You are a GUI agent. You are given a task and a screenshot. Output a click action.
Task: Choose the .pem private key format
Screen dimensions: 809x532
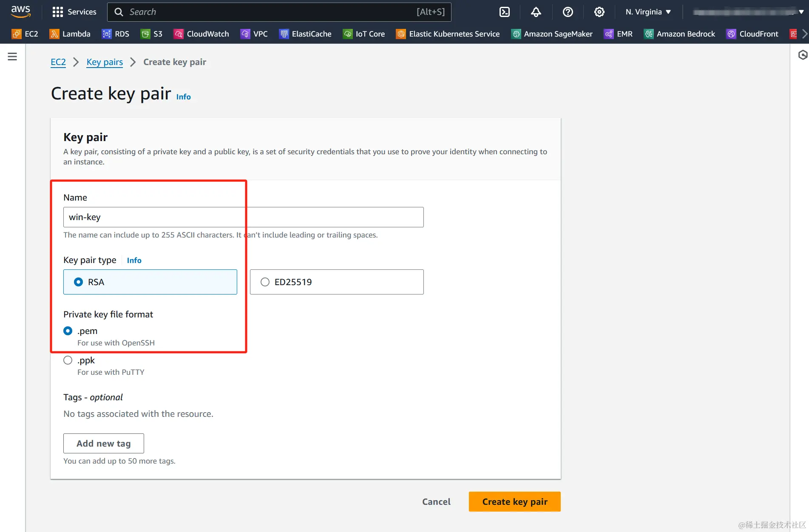[x=68, y=331]
